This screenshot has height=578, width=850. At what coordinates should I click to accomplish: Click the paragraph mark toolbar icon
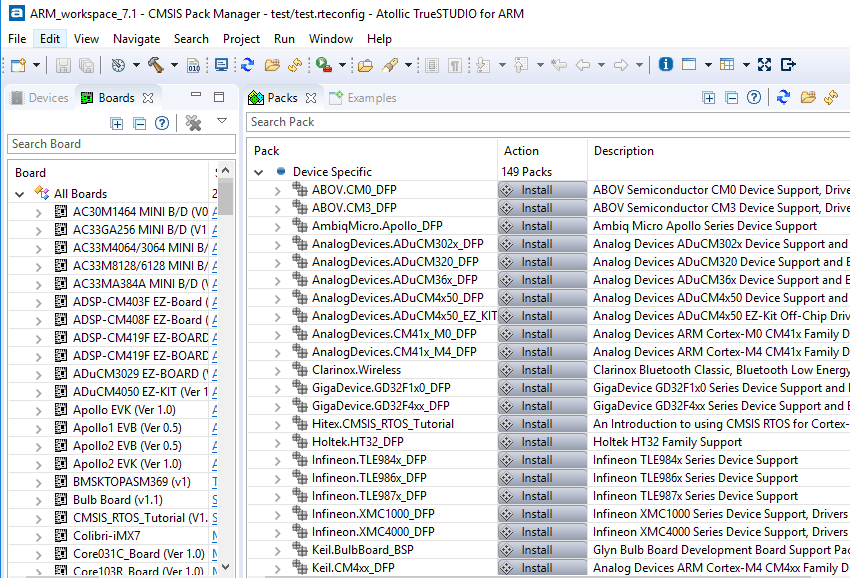click(x=455, y=66)
